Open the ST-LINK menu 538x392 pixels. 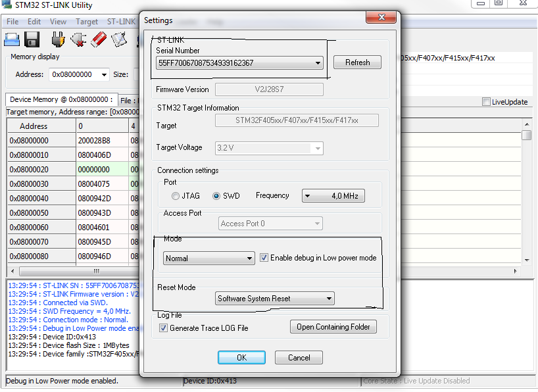[x=121, y=21]
